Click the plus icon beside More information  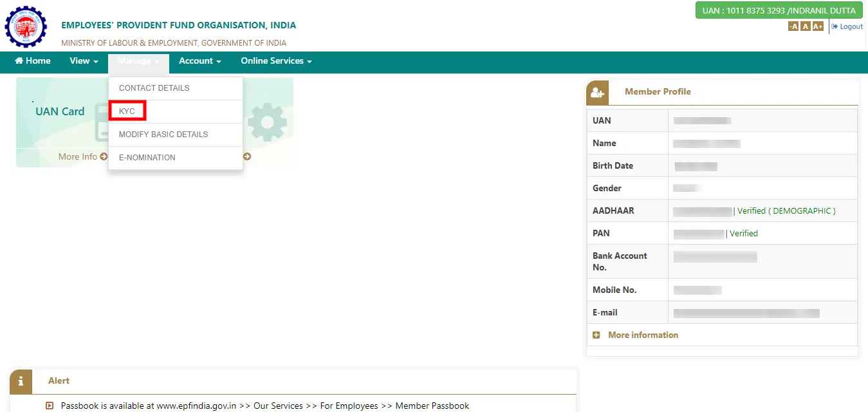click(x=596, y=335)
